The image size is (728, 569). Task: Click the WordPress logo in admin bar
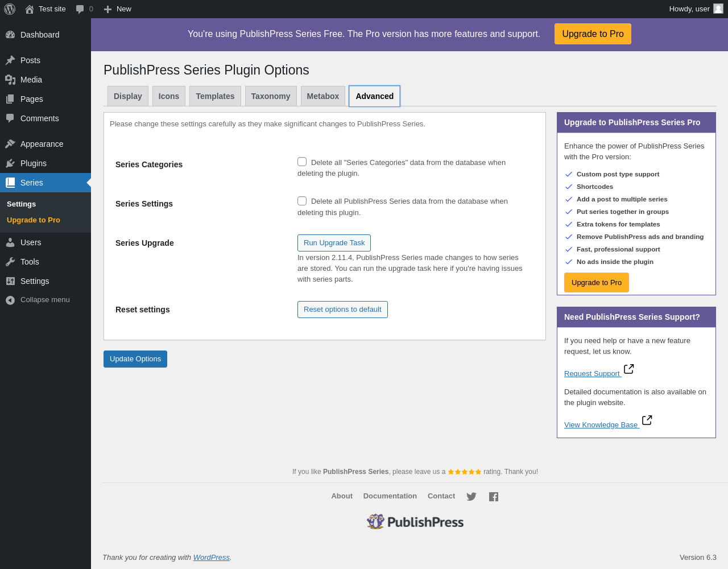click(10, 9)
